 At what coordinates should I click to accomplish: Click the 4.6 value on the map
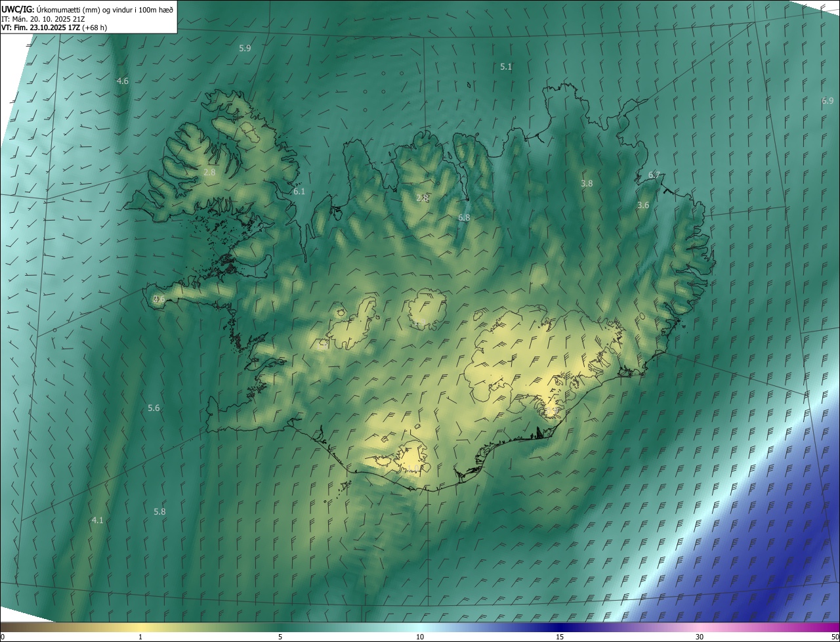(x=123, y=81)
